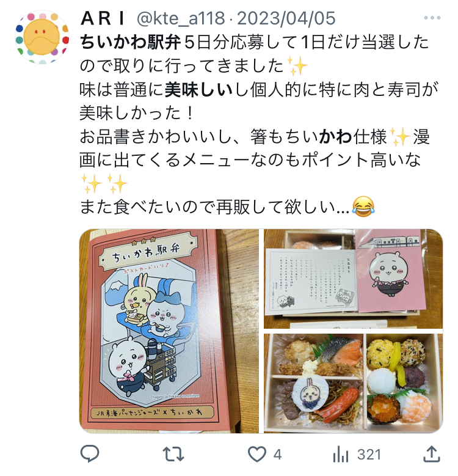Open the ARI display name

pos(103,18)
